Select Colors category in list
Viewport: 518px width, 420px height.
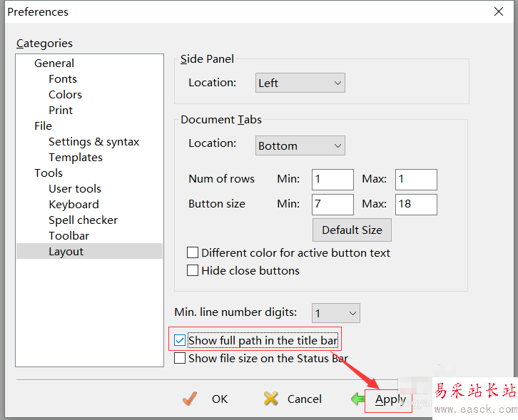pos(65,95)
